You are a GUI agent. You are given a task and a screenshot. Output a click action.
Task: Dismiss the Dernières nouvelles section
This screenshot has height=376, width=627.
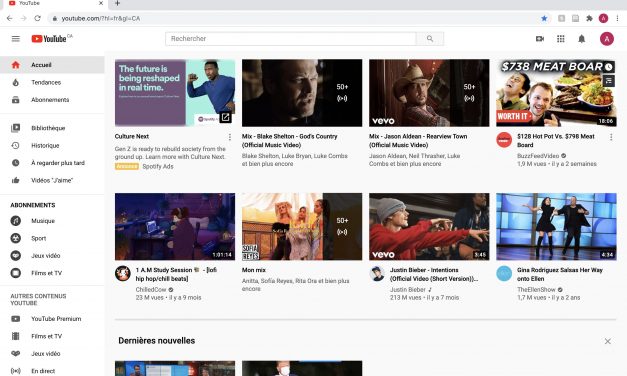pos(607,341)
